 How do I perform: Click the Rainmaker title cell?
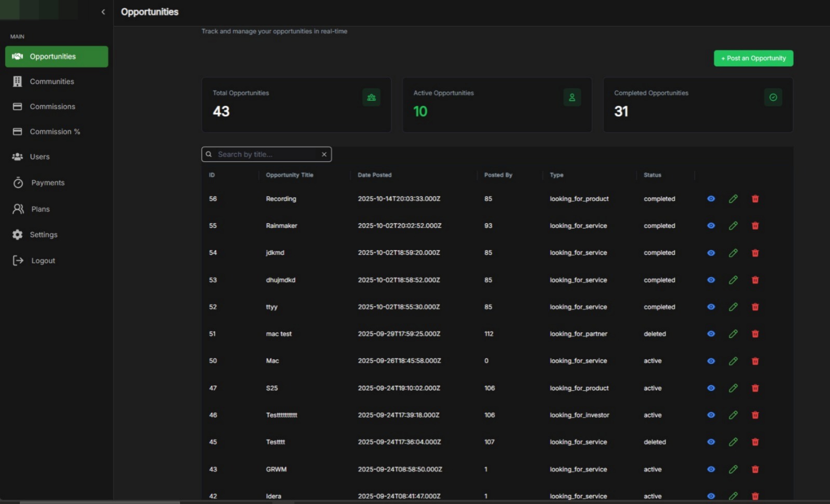(282, 226)
